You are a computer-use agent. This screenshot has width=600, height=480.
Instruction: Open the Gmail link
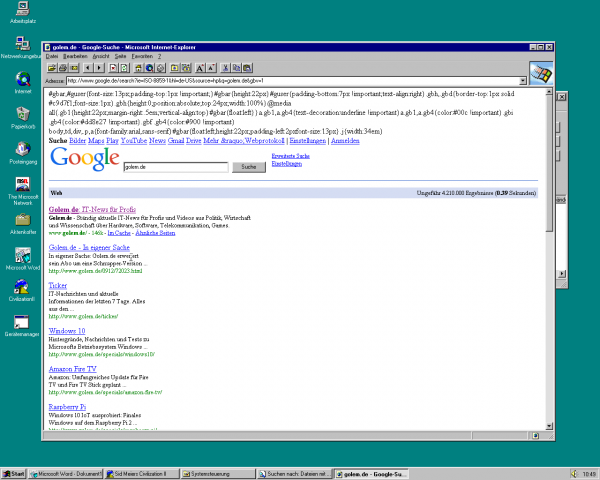(176, 140)
